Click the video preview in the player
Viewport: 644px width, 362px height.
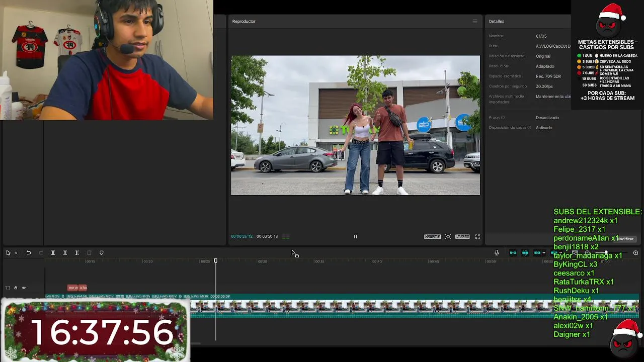coord(355,125)
